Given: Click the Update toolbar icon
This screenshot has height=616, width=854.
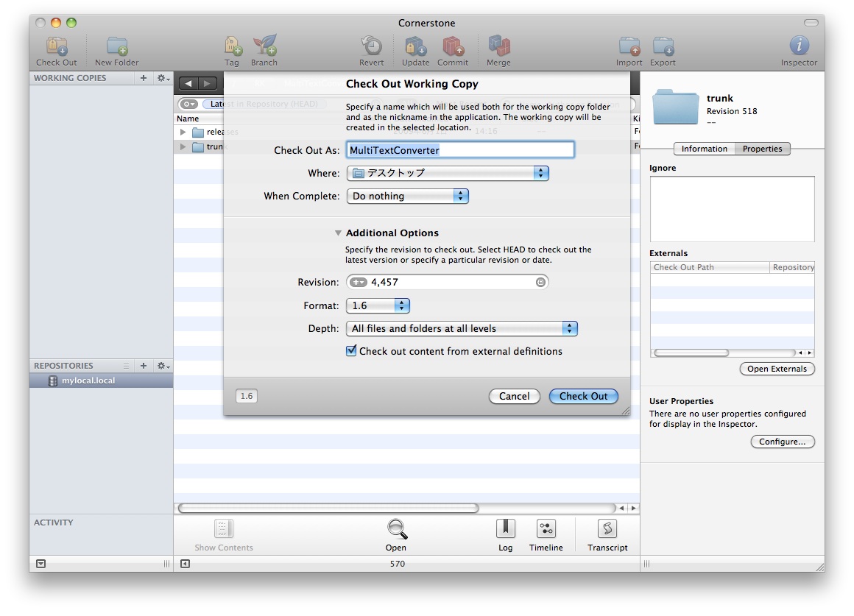Looking at the screenshot, I should tap(415, 46).
